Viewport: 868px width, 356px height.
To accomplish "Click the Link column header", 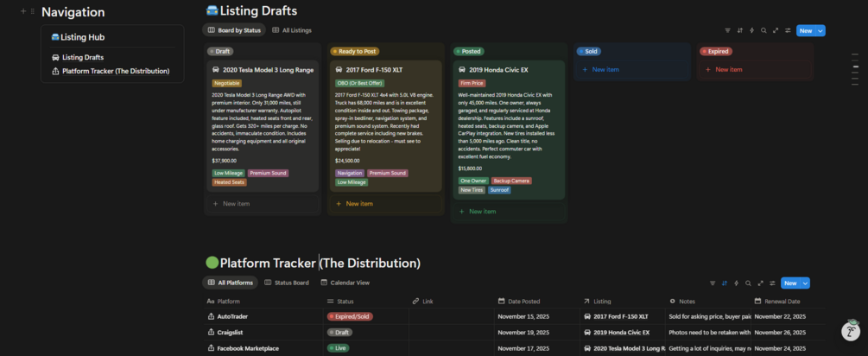I will click(x=451, y=302).
